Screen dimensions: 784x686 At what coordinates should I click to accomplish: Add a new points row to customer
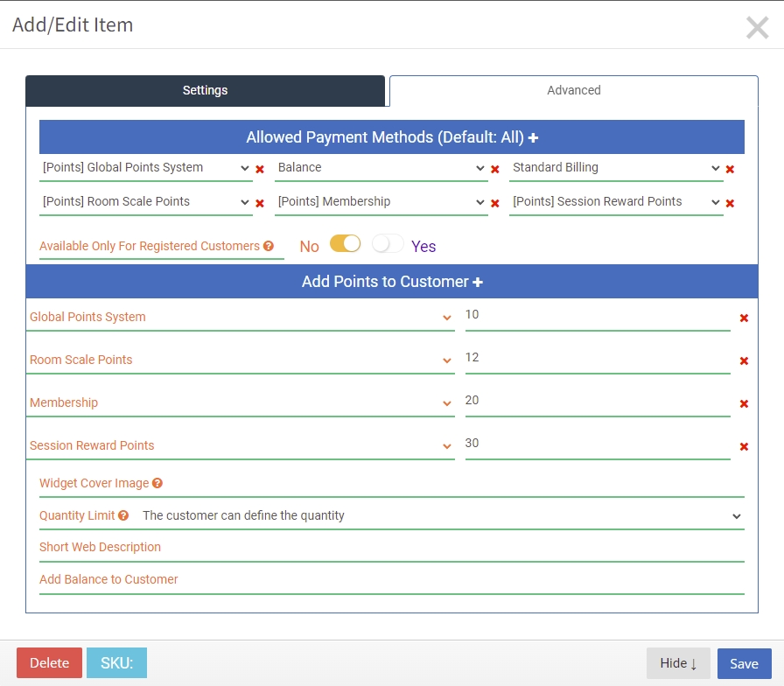[478, 282]
